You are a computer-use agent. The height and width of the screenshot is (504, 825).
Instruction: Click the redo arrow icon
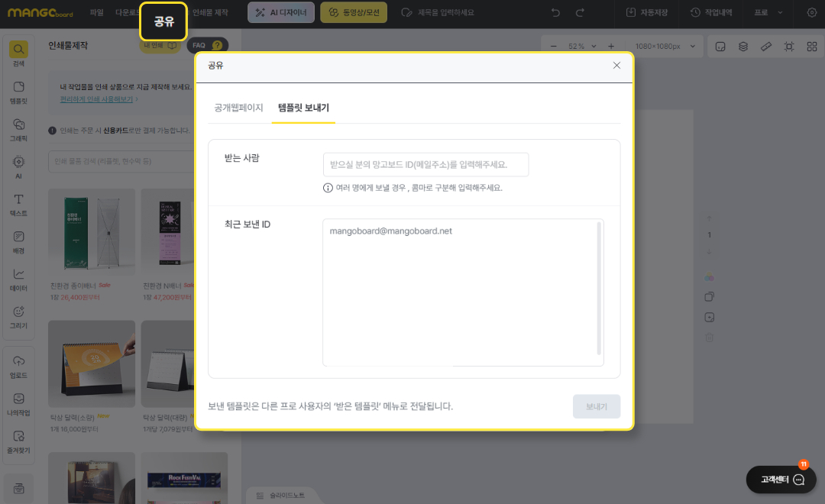(x=580, y=13)
